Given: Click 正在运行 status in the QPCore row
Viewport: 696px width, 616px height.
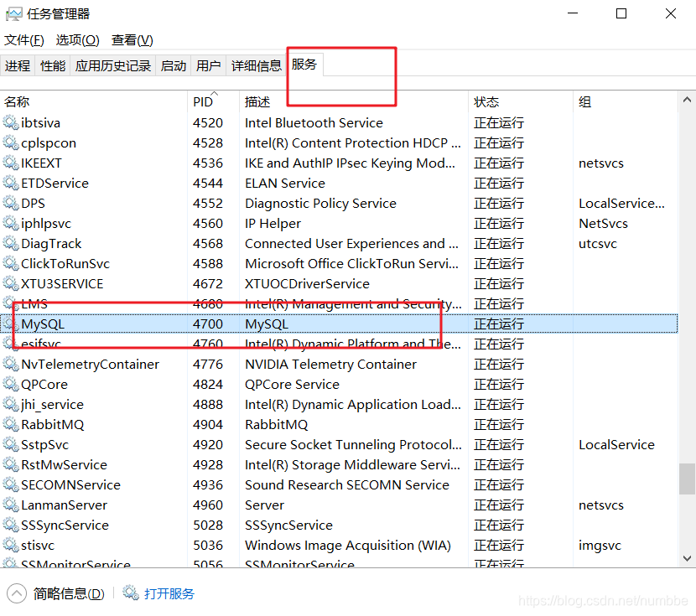Looking at the screenshot, I should tap(499, 384).
